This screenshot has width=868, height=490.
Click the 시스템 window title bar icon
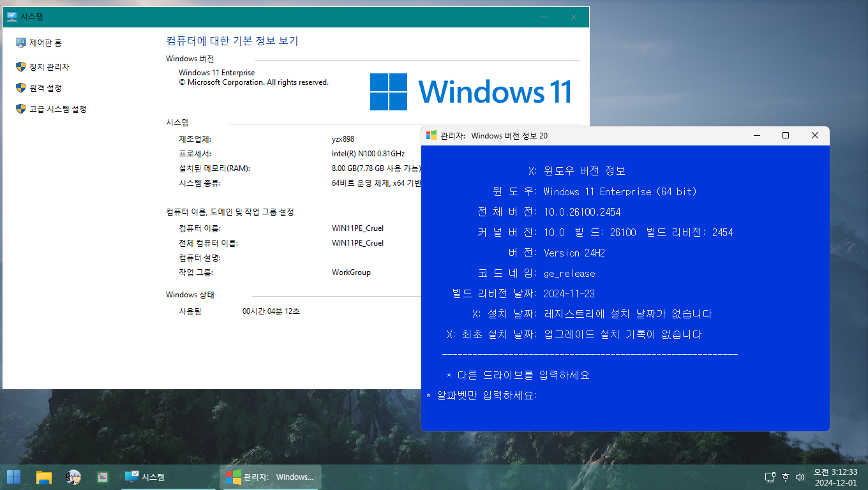click(11, 17)
